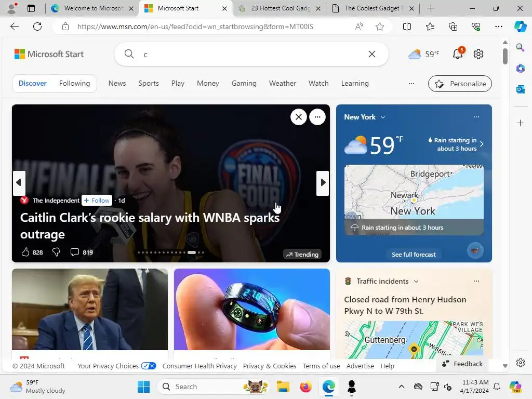Viewport: 532px width, 399px height.
Task: Dismiss the featured story with X button
Action: [299, 117]
